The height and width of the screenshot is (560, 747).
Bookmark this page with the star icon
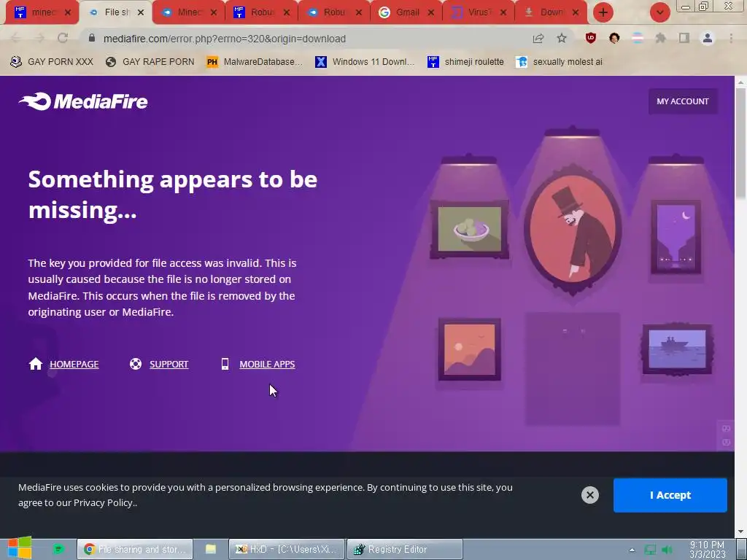(562, 38)
